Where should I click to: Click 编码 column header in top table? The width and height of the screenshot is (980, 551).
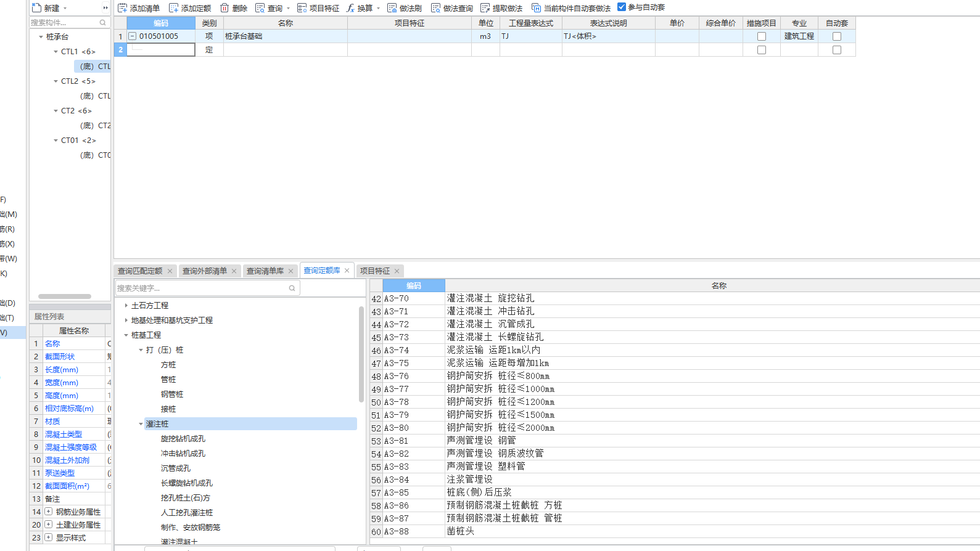(161, 23)
